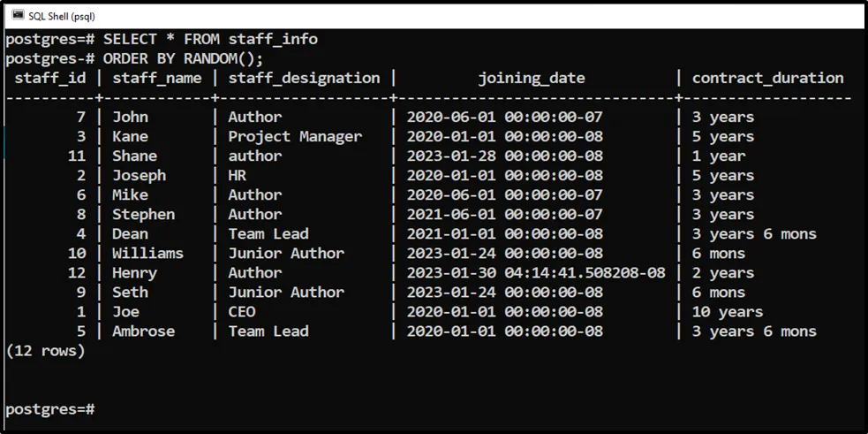Select the contract_duration column header
868x434 pixels.
tap(767, 78)
